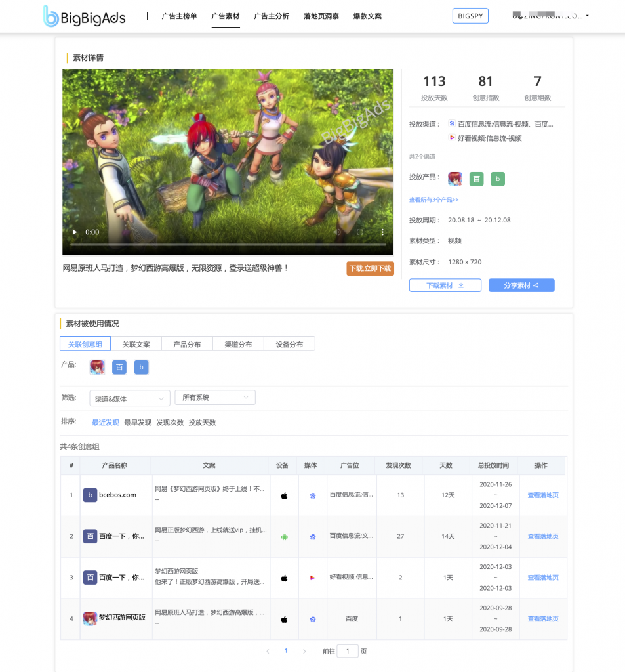
Task: Click the bcebos.com product b icon
Action: click(x=90, y=495)
